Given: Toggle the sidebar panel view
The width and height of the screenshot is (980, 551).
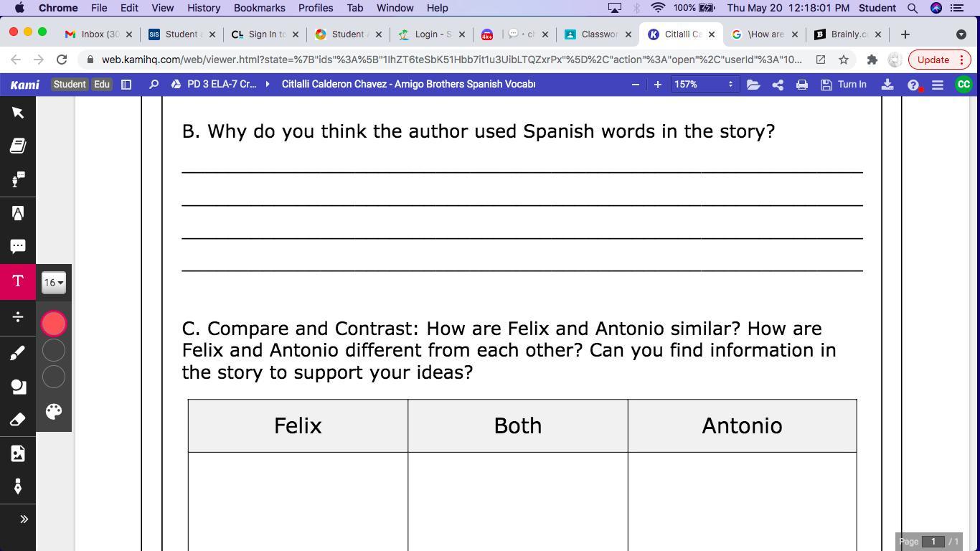Looking at the screenshot, I should [x=126, y=85].
